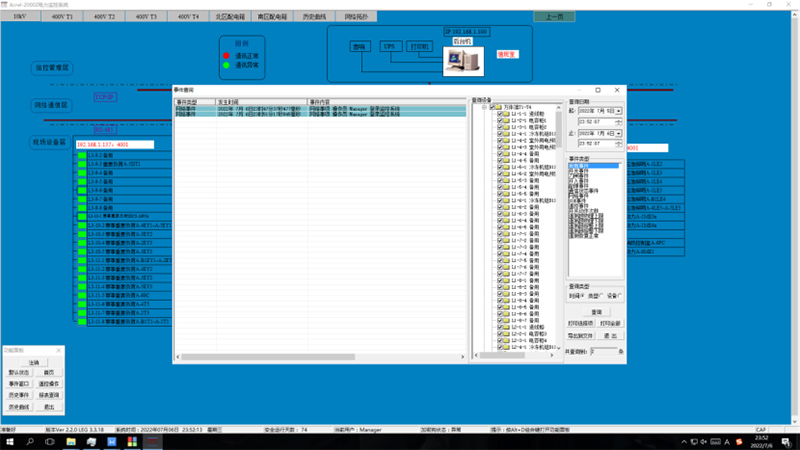Click the 后台机 computer icon

[x=462, y=61]
